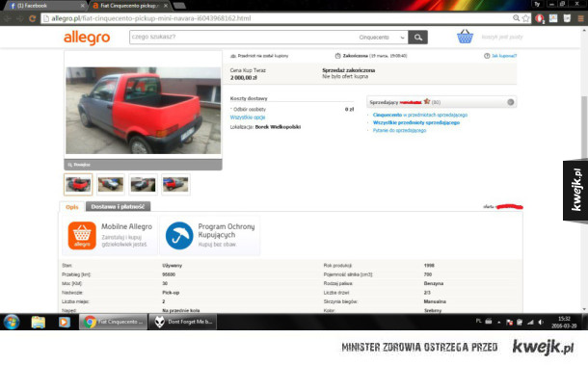Click the zoom magnifier icon in address bar
Image resolution: width=588 pixels, height=365 pixels.
click(x=517, y=18)
